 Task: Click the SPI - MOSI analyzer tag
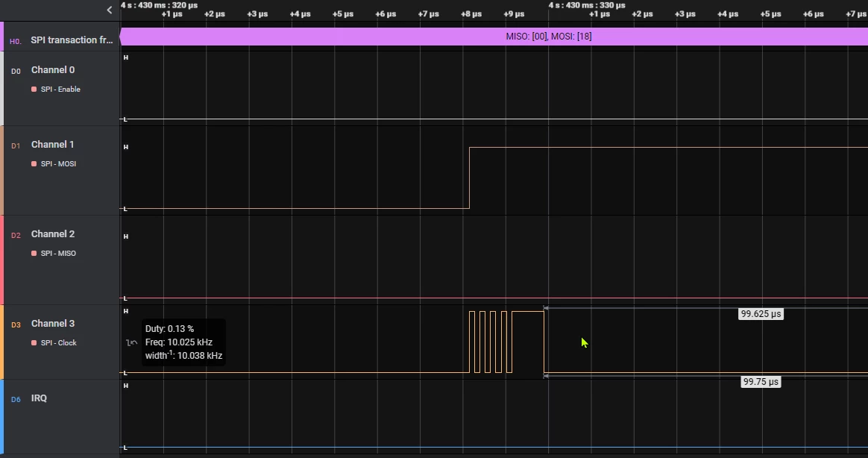pyautogui.click(x=58, y=164)
